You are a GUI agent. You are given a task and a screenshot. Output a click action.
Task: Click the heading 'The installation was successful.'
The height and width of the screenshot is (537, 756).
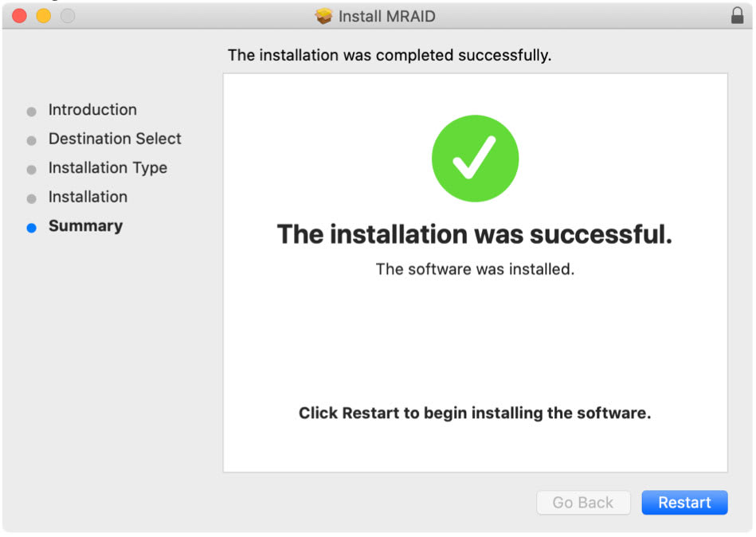475,234
